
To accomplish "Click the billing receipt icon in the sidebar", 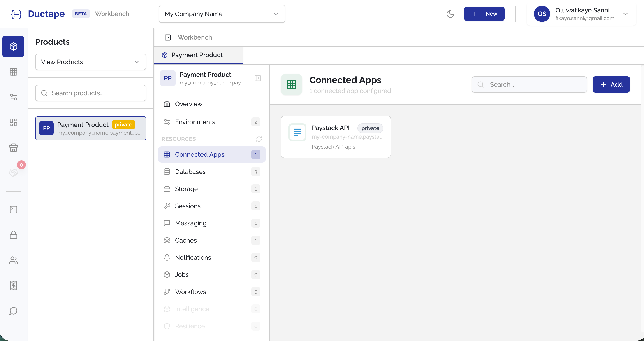I will [13, 285].
